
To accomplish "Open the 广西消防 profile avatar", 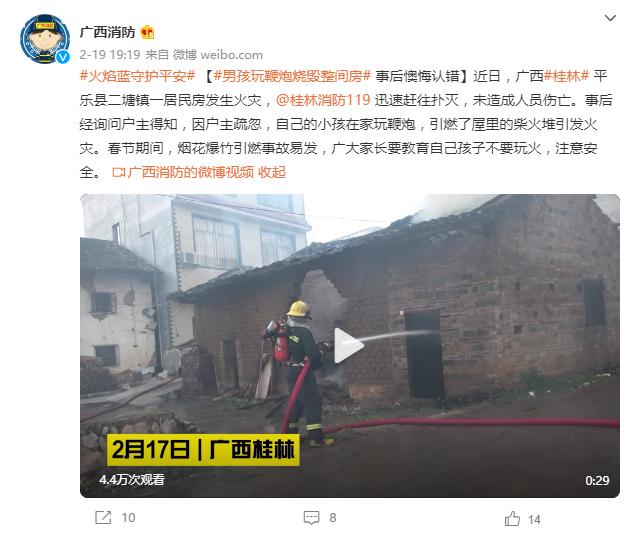I will pos(45,39).
